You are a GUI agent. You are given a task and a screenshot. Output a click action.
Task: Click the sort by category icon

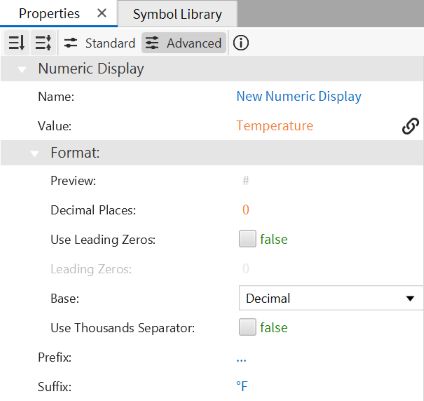[x=43, y=43]
